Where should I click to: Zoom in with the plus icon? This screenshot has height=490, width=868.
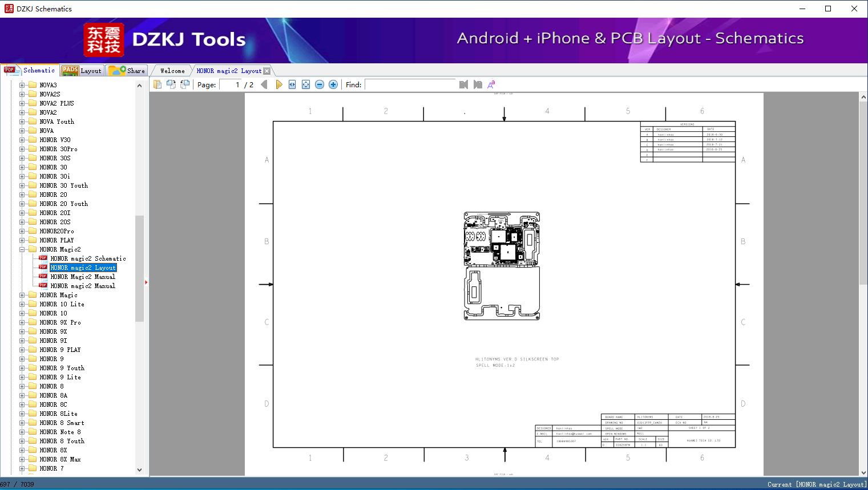pos(333,84)
